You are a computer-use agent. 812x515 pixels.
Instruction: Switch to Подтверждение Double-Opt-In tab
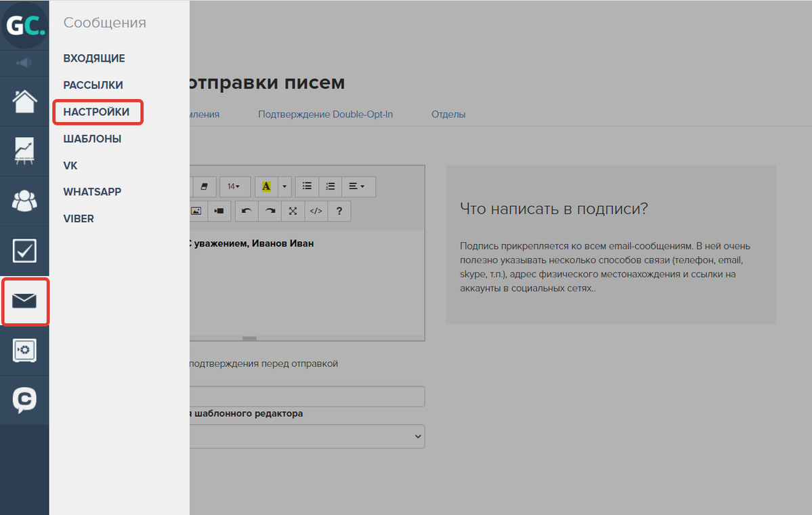coord(325,115)
